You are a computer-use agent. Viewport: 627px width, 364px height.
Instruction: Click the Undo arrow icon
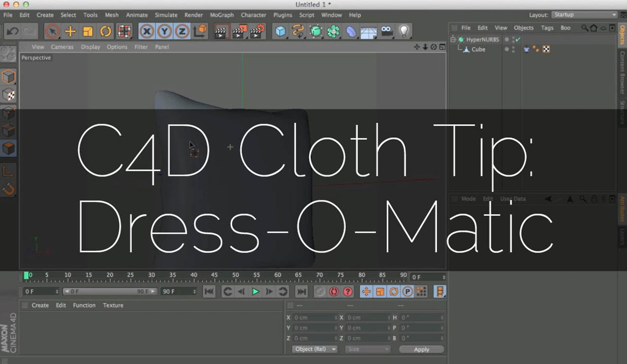12,31
